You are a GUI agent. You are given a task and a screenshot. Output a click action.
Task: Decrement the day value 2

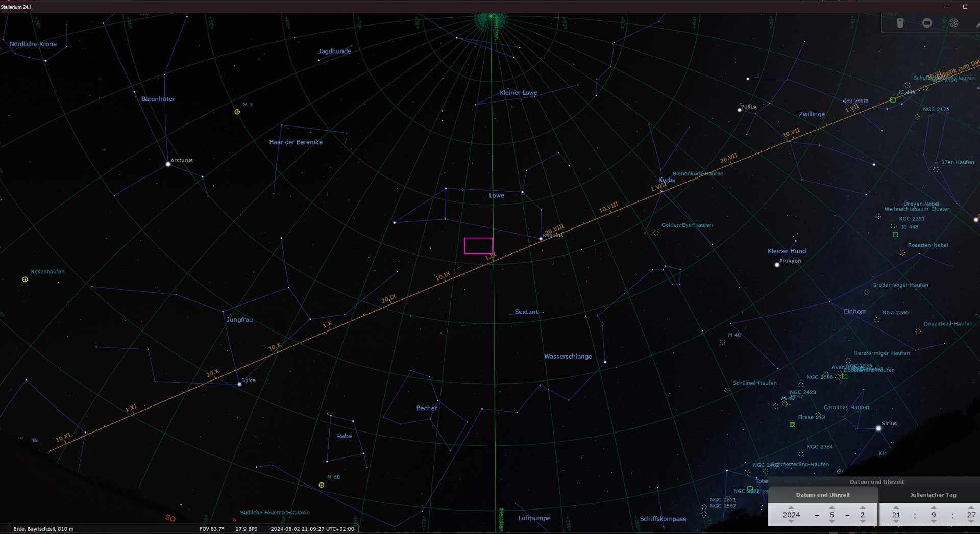point(863,522)
